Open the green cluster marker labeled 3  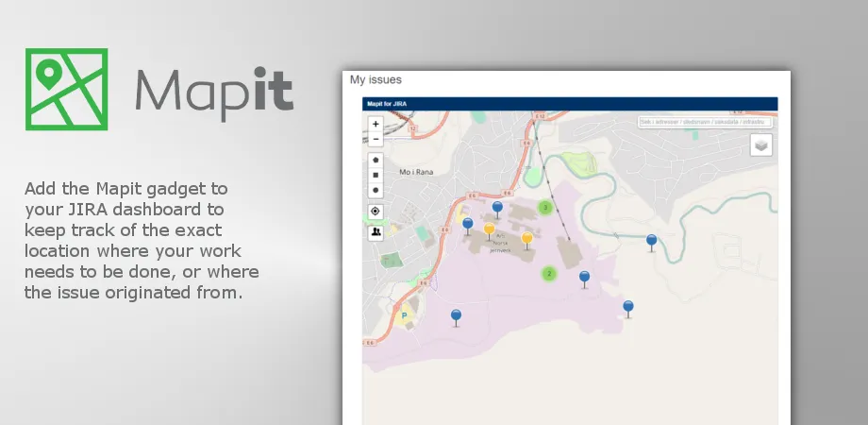(x=545, y=208)
